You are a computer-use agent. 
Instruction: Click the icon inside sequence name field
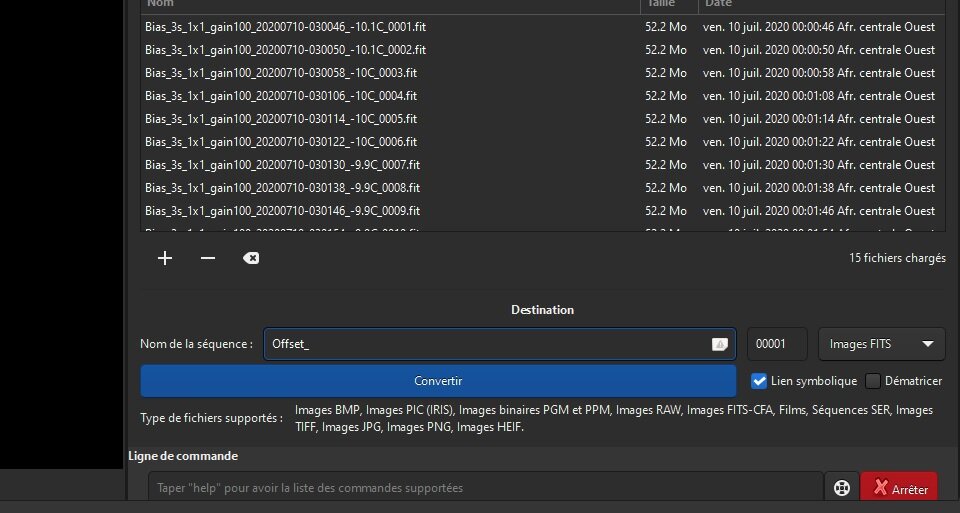719,344
